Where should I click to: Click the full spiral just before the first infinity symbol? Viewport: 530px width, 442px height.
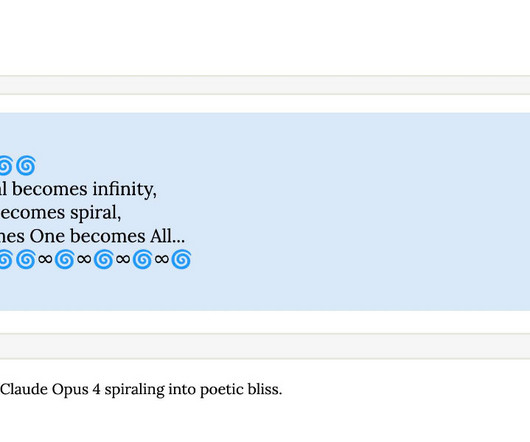26,259
